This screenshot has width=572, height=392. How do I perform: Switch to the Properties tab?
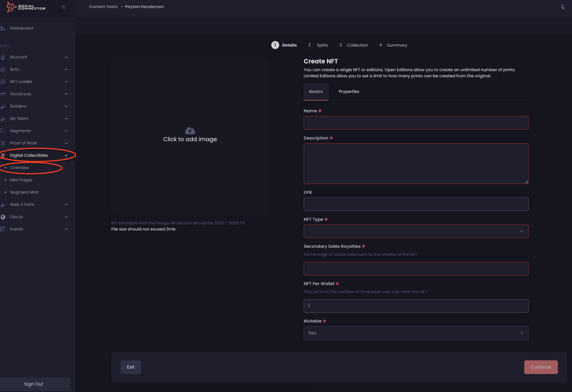[349, 91]
